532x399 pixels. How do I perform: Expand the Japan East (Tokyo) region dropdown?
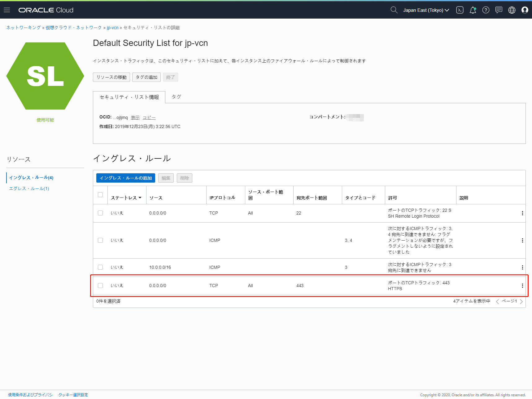426,10
